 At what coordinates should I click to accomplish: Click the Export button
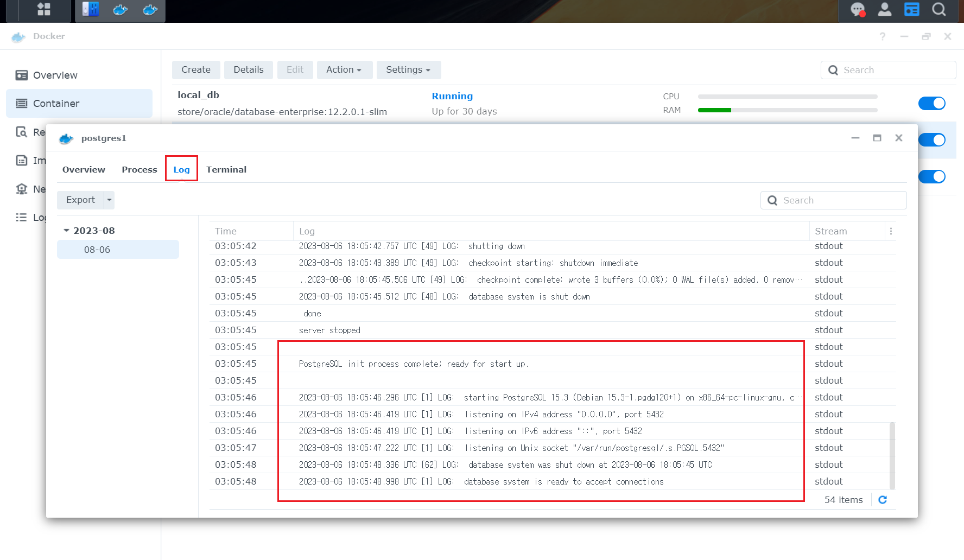tap(80, 200)
